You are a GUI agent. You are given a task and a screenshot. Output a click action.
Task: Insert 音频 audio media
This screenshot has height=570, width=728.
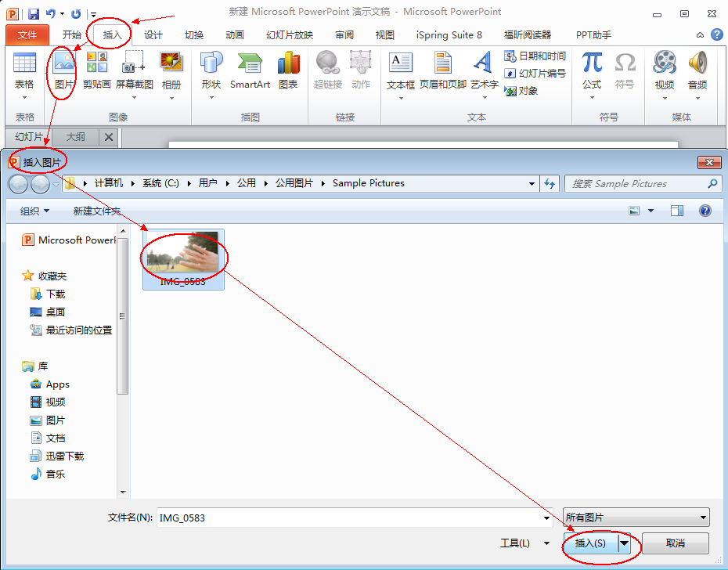tap(697, 76)
